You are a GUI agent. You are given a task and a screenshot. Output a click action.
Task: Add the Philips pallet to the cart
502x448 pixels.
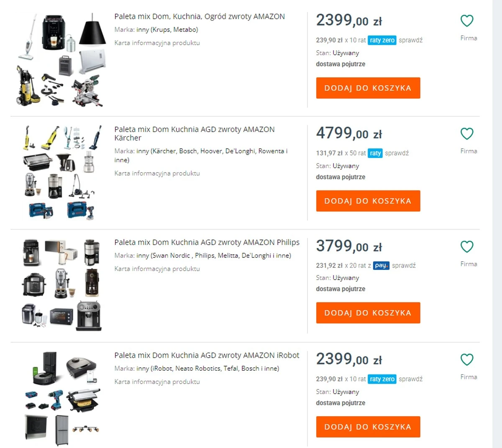tap(368, 313)
